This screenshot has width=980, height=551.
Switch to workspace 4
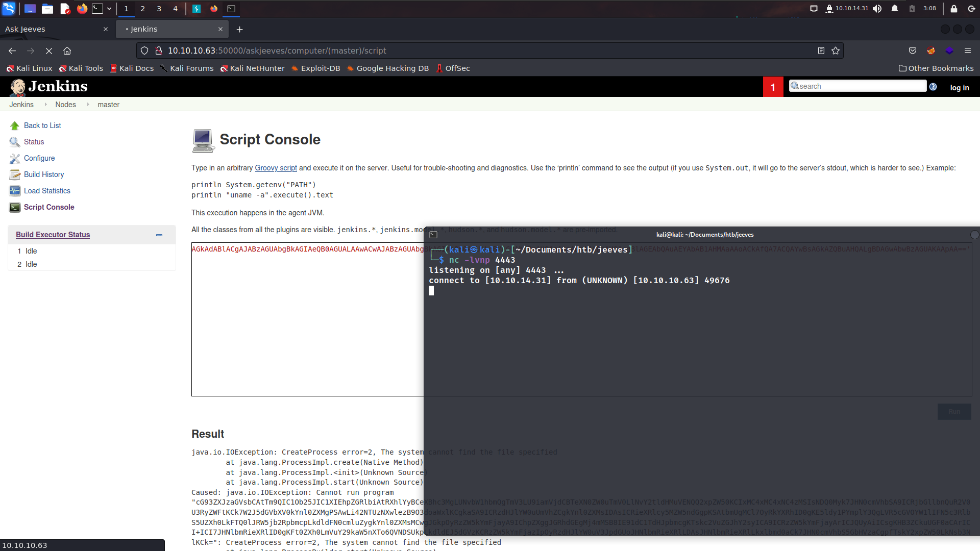pos(175,8)
